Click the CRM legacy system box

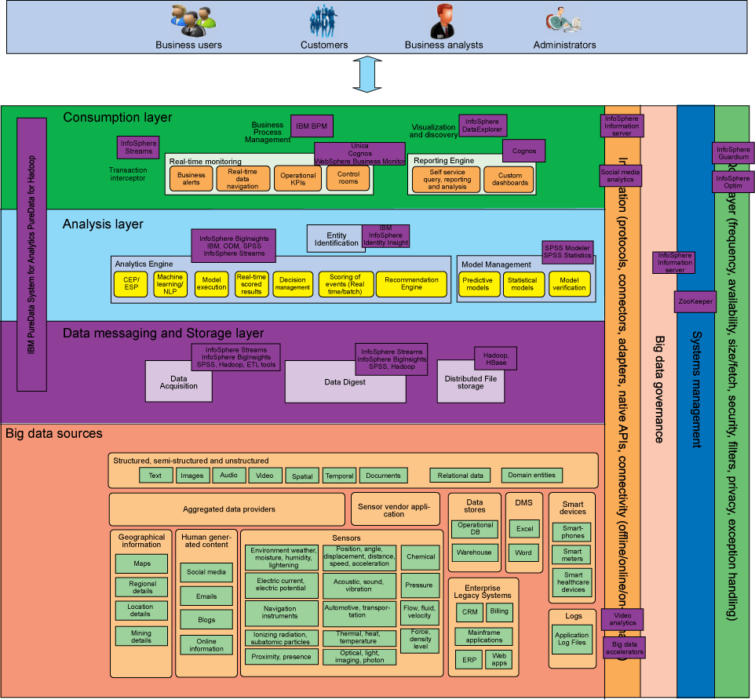(x=470, y=612)
